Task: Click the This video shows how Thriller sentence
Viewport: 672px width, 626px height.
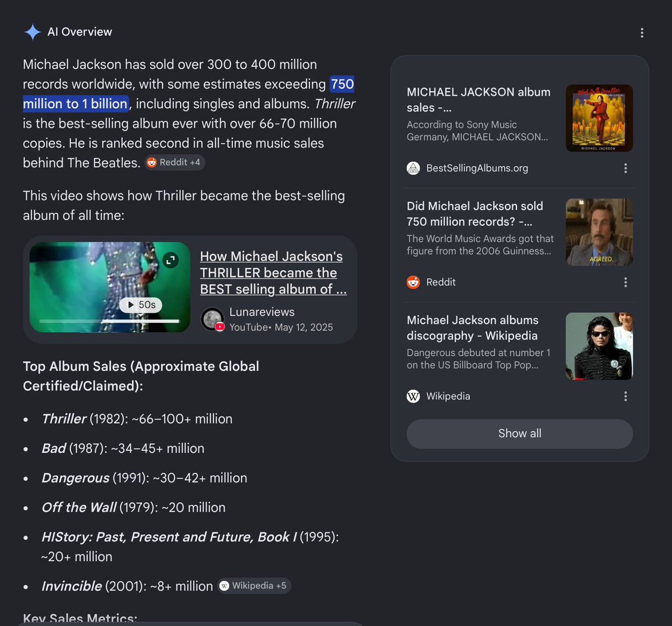Action: tap(184, 206)
